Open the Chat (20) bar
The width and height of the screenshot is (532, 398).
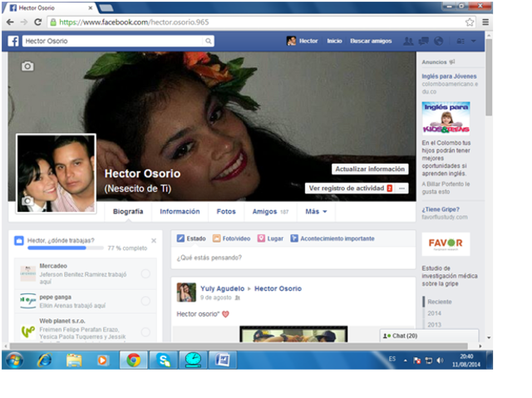pyautogui.click(x=430, y=336)
